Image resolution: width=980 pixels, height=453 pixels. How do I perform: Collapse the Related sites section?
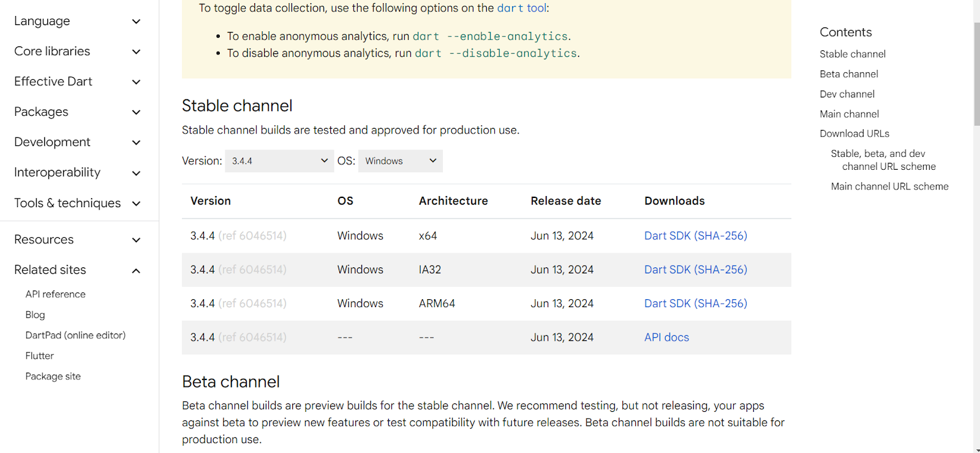77,270
